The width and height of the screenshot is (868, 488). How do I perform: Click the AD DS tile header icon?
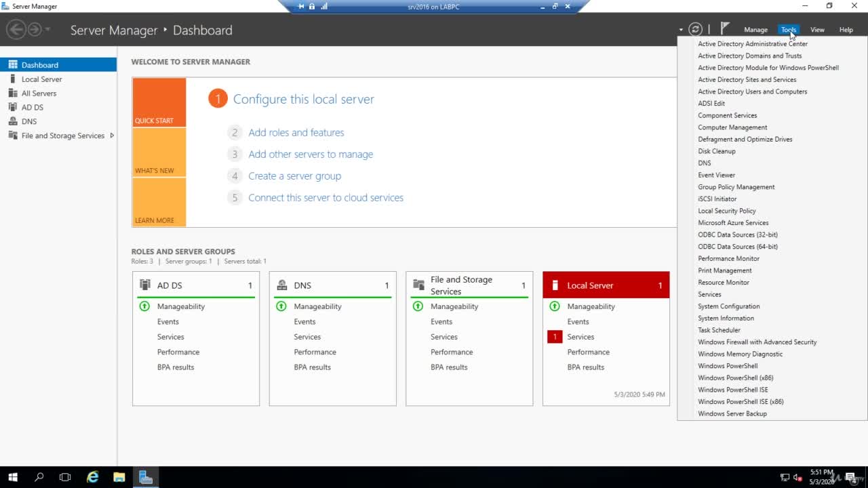pos(145,285)
